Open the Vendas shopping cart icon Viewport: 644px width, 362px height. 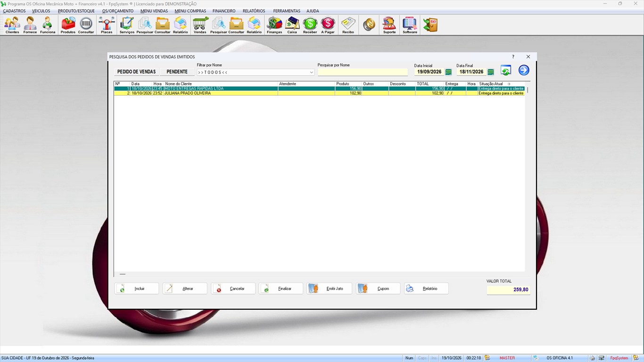pos(200,25)
